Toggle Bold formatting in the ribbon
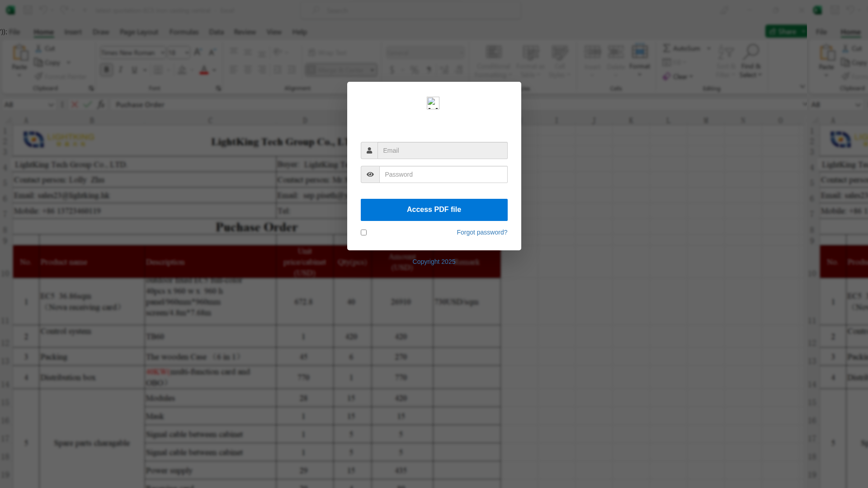This screenshot has height=488, width=868. coord(107,70)
